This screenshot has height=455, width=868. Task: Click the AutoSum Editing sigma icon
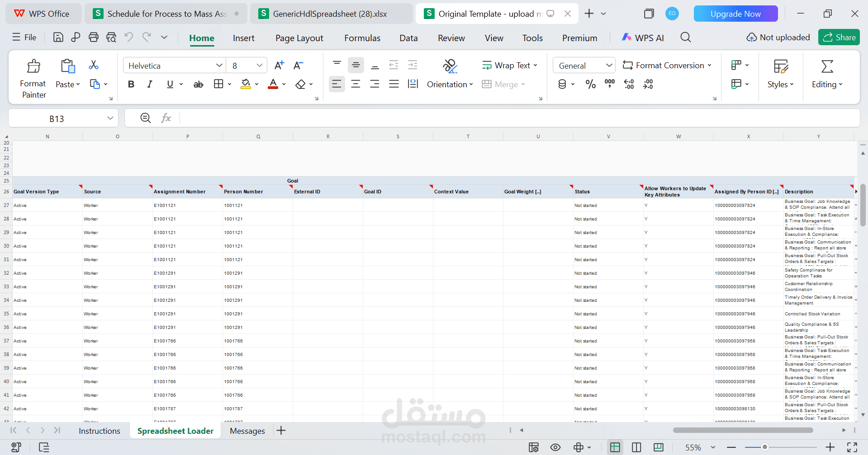(827, 66)
